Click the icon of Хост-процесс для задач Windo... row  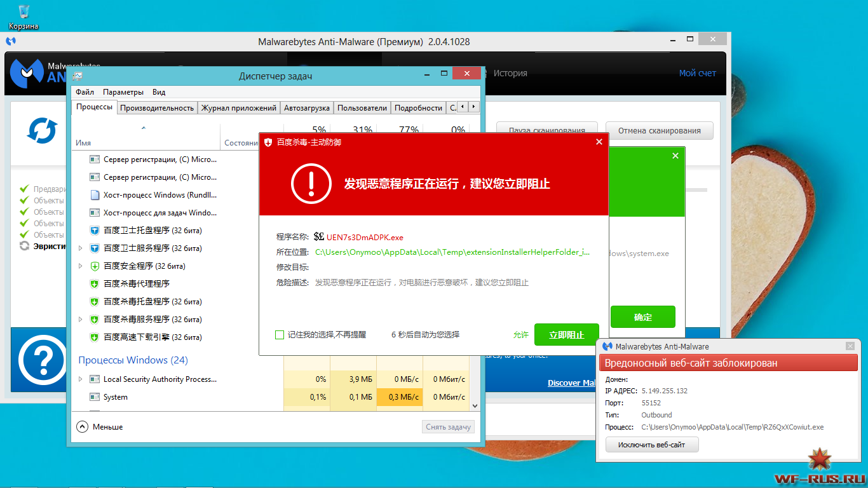coord(95,213)
